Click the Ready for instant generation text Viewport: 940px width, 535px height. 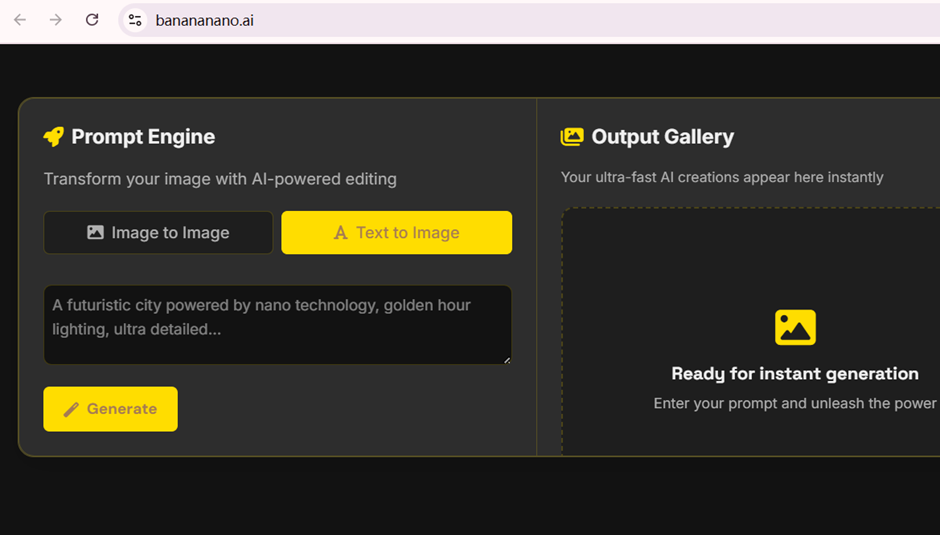pos(795,374)
